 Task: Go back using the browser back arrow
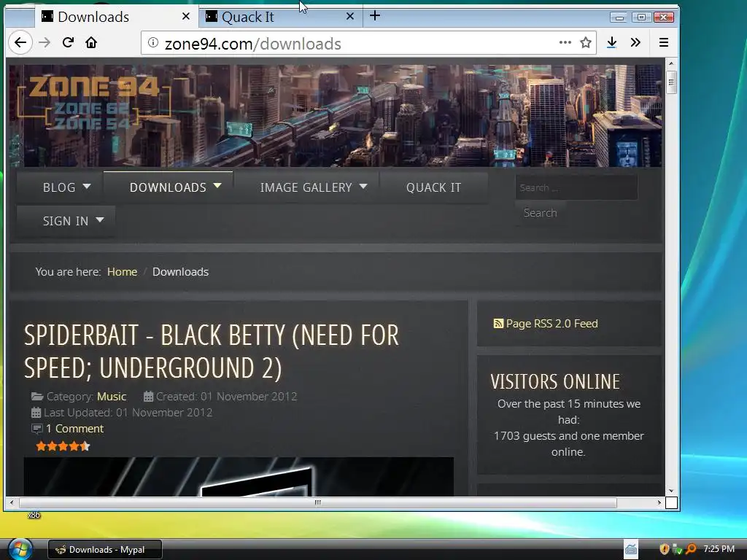[x=20, y=43]
